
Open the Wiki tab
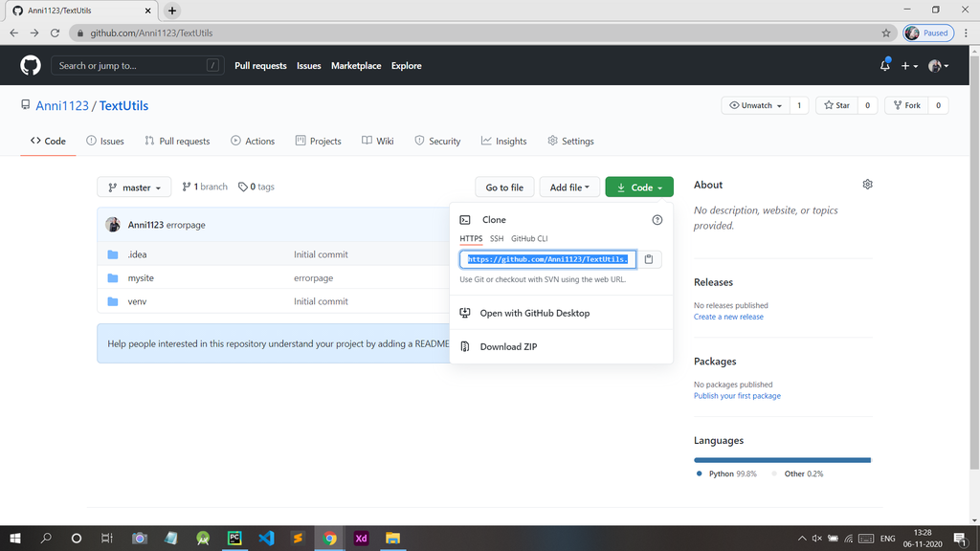click(377, 142)
